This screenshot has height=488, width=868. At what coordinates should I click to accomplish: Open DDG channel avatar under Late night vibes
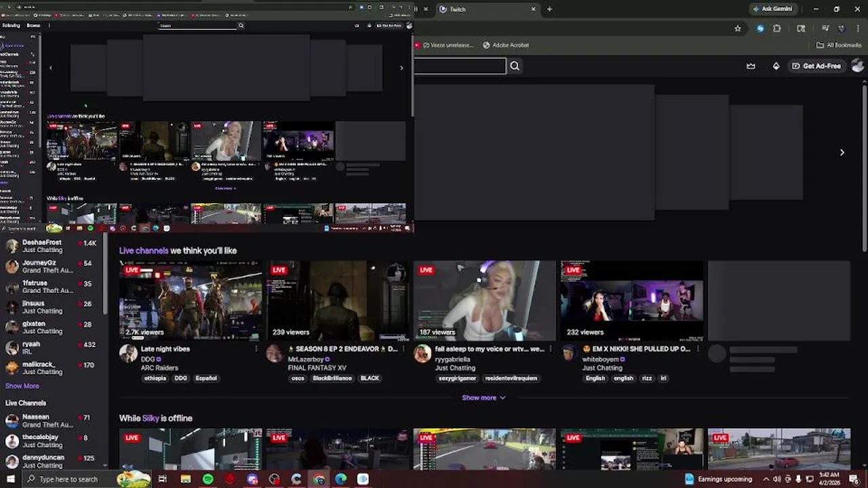point(128,353)
